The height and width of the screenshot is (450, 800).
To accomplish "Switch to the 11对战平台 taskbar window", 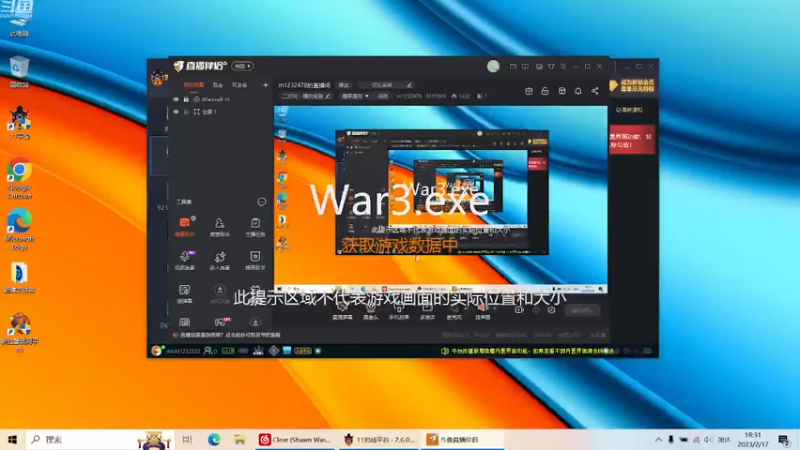I will [x=379, y=439].
